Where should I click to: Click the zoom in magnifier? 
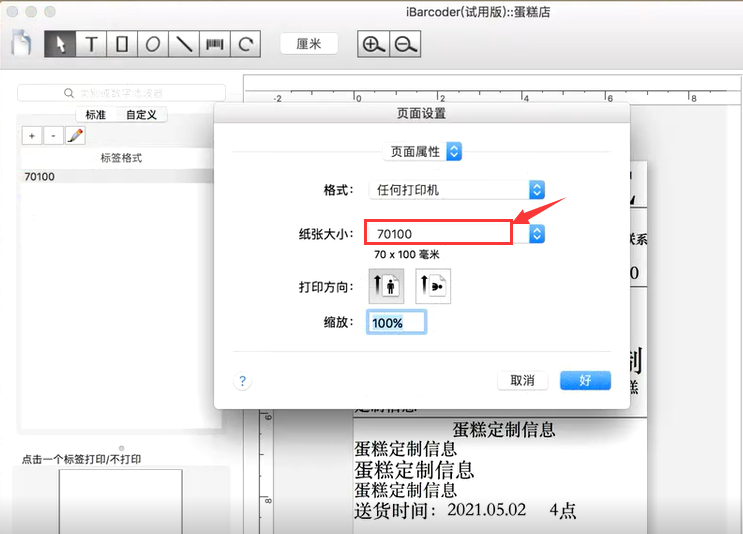(x=373, y=44)
